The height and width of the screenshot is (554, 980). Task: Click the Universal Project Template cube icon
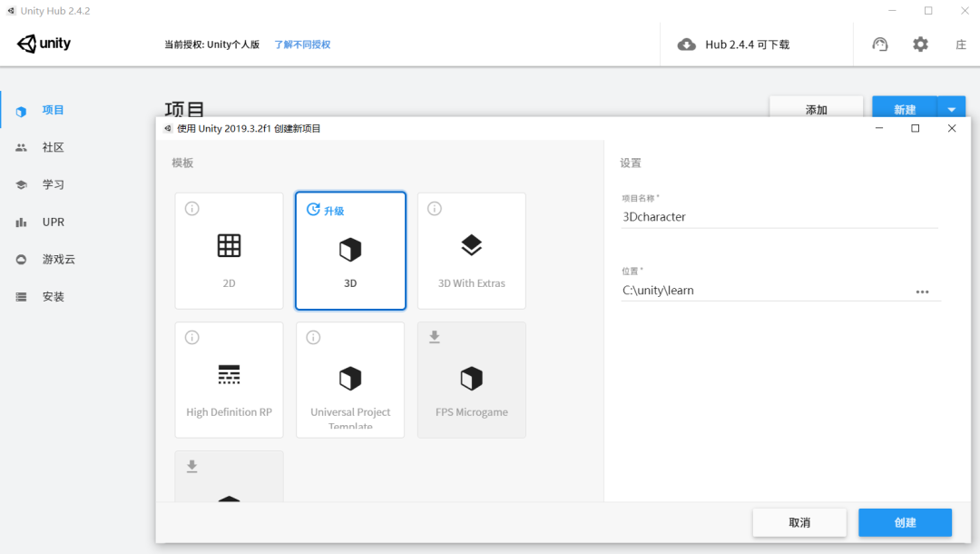tap(350, 379)
